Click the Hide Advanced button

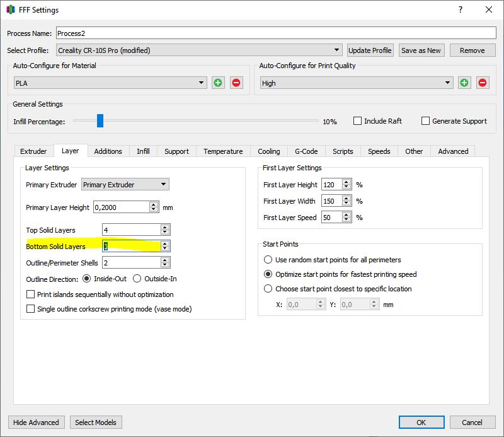click(x=36, y=422)
